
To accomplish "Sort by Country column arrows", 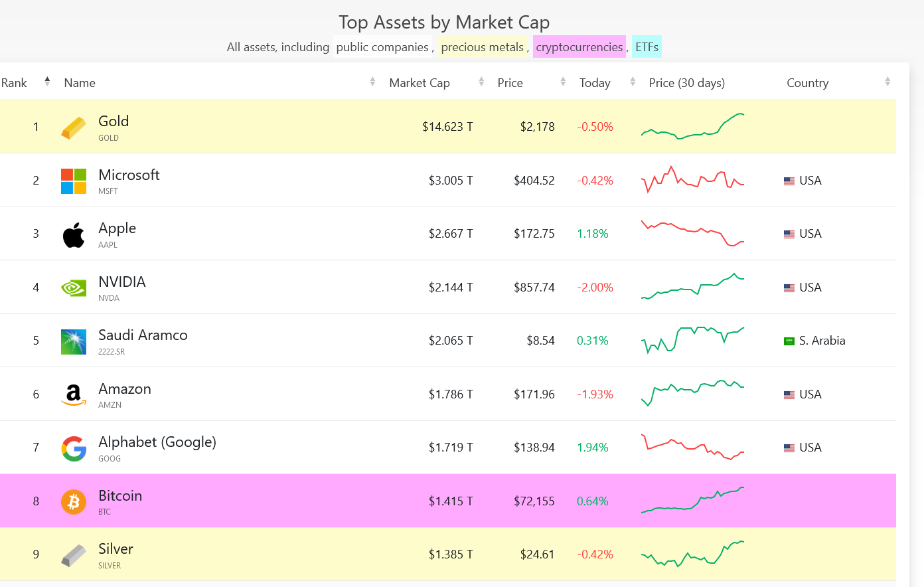I will 887,82.
